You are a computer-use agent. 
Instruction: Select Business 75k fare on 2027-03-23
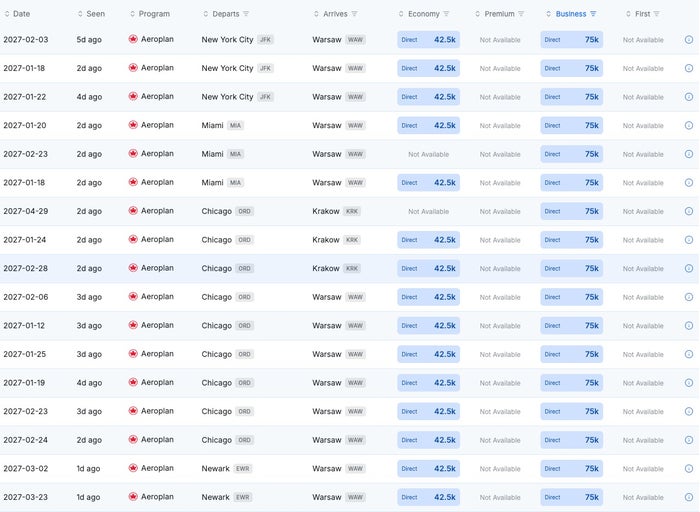tap(571, 497)
